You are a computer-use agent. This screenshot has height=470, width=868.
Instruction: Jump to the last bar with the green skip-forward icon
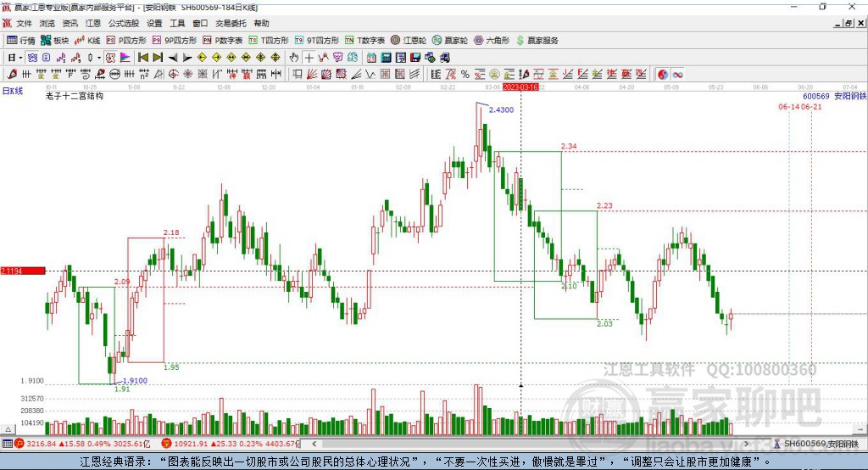158,58
